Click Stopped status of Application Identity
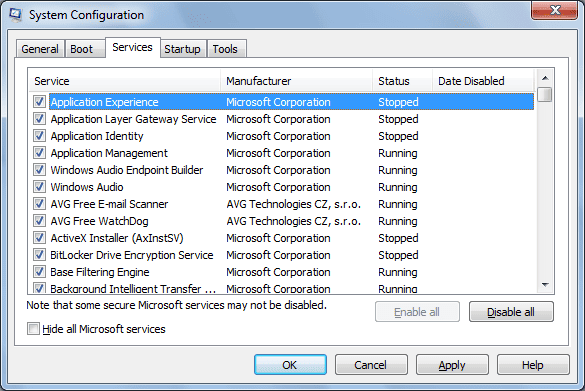Image resolution: width=585 pixels, height=391 pixels. tap(398, 136)
